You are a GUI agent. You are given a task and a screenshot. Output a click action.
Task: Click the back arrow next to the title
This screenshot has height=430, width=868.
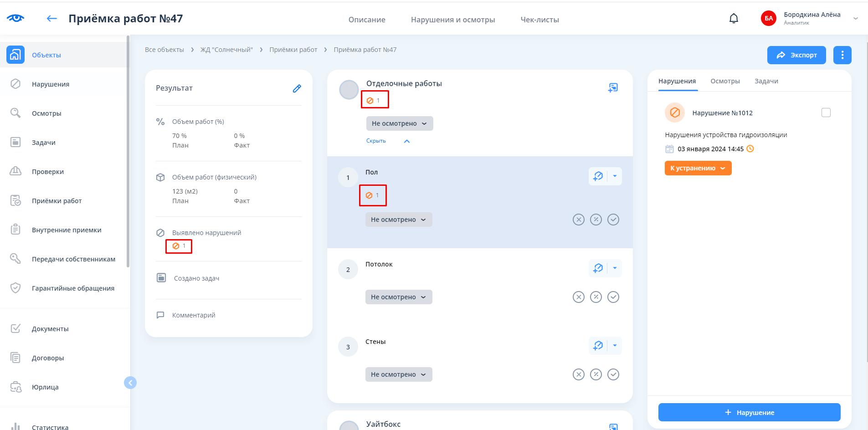click(x=52, y=19)
